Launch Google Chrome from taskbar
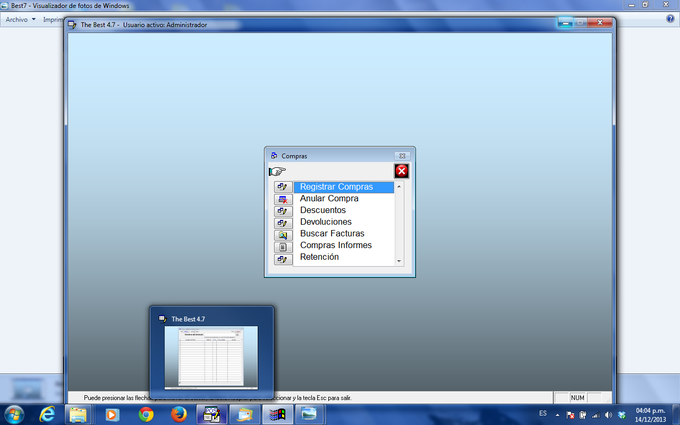The width and height of the screenshot is (680, 425). click(x=146, y=415)
